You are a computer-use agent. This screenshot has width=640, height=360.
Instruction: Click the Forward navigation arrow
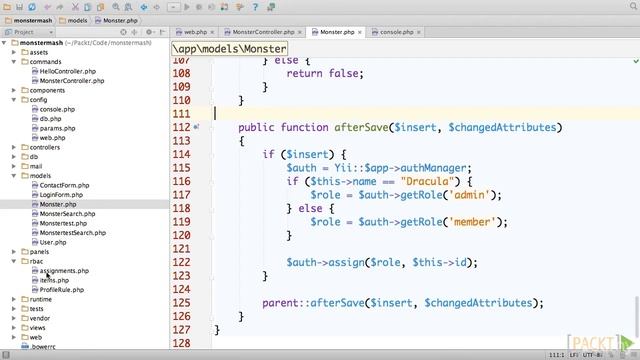point(156,7)
